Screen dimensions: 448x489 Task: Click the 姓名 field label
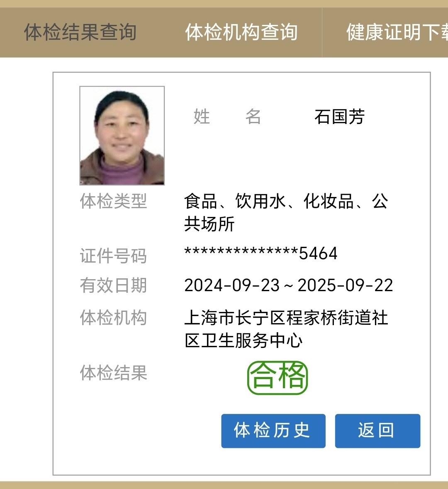(227, 116)
